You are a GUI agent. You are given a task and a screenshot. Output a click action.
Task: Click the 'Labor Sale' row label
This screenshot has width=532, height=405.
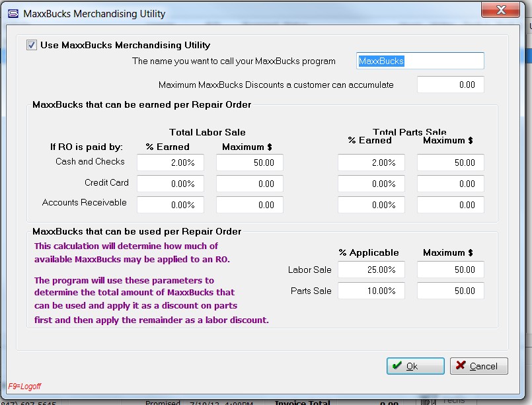click(x=309, y=270)
